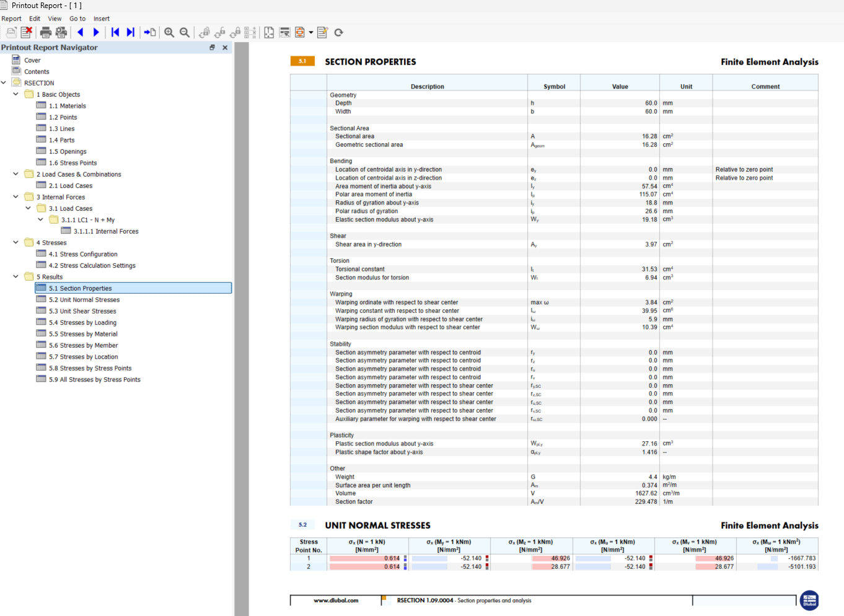Open printer settings via the print setup icon
The height and width of the screenshot is (616, 844).
(61, 32)
